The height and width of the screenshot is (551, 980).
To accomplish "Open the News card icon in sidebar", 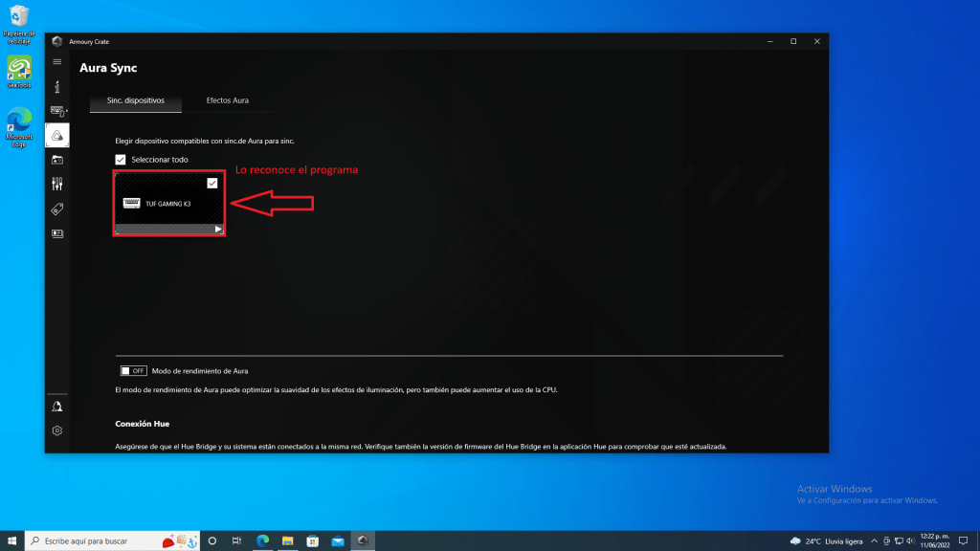I will pyautogui.click(x=56, y=232).
